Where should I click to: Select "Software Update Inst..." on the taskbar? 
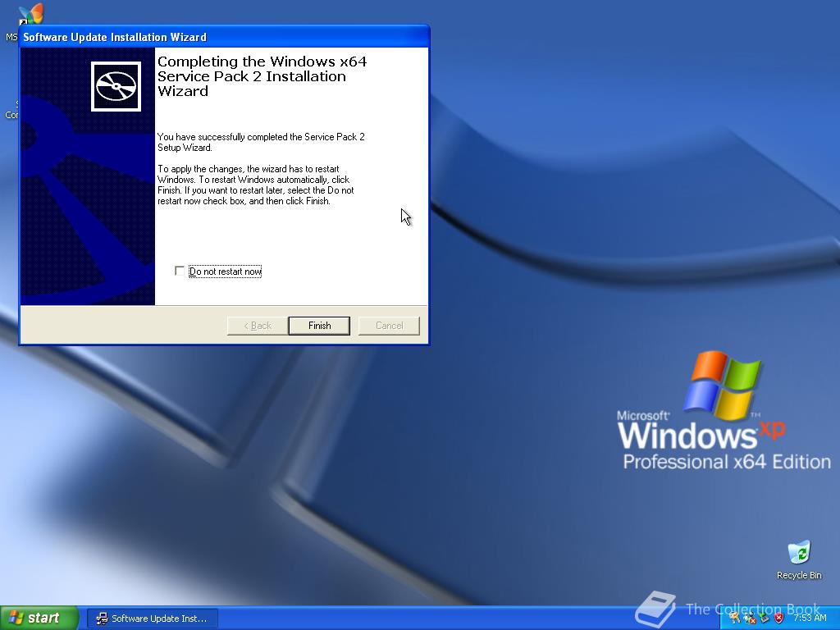point(153,618)
